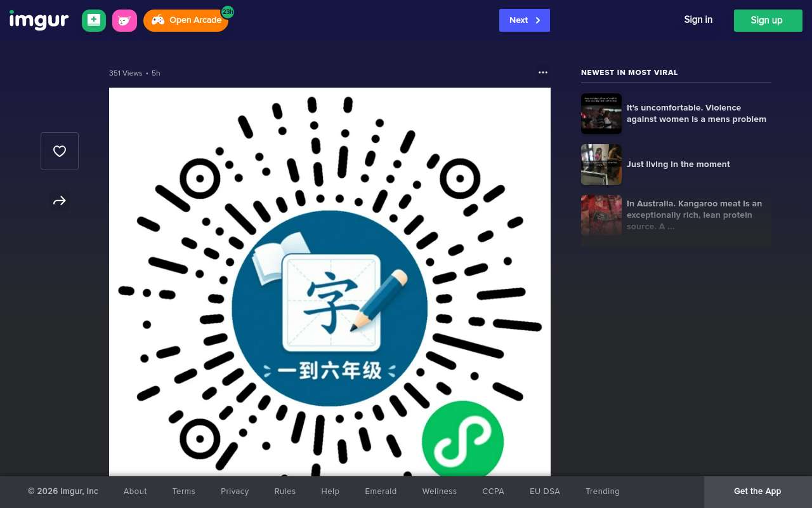Open the green New Post icon
Screen dimensions: 812x508
click(94, 20)
